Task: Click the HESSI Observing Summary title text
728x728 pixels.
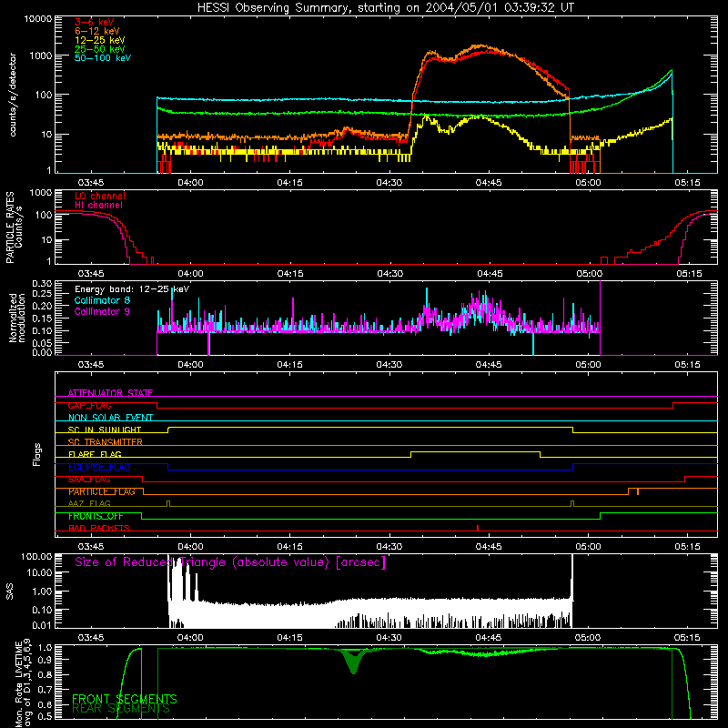Action: (386, 8)
